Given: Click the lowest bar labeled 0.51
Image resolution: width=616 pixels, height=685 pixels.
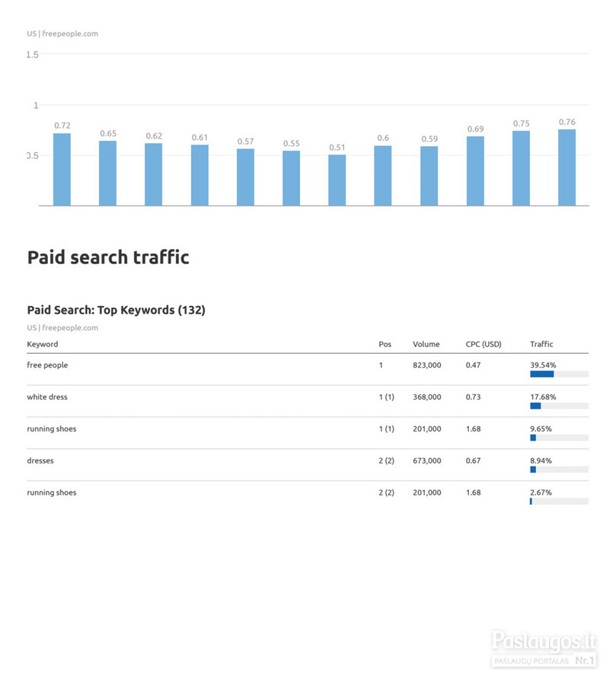Looking at the screenshot, I should coord(337,180).
